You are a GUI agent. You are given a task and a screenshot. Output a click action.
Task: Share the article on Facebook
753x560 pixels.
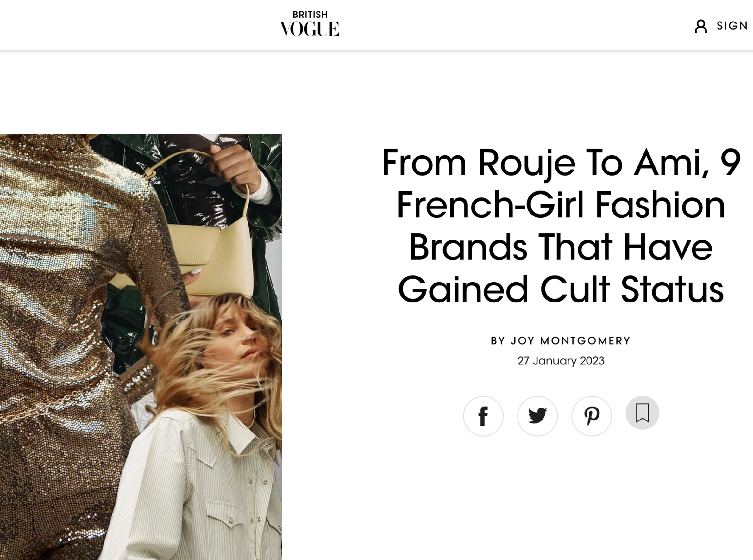point(483,416)
